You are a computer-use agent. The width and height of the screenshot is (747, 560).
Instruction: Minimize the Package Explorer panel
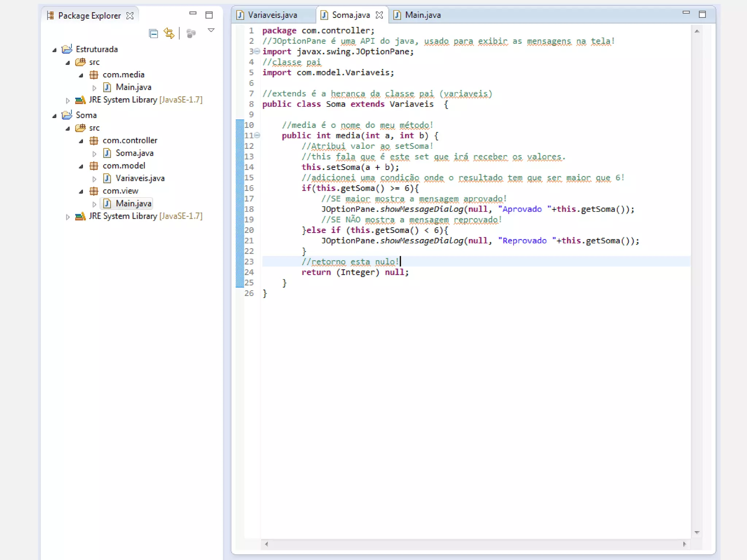(193, 13)
